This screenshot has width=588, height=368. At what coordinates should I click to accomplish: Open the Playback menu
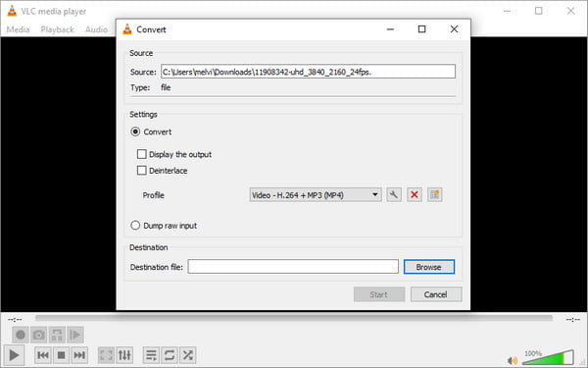(x=58, y=29)
